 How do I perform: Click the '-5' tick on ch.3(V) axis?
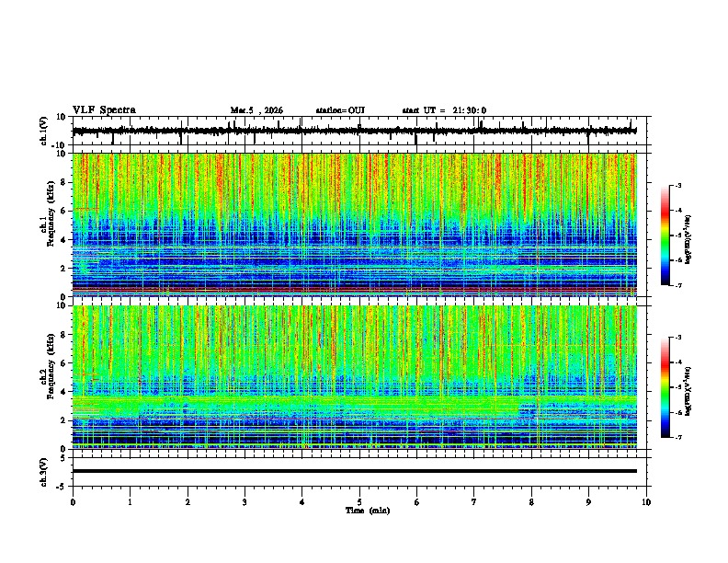[x=62, y=487]
